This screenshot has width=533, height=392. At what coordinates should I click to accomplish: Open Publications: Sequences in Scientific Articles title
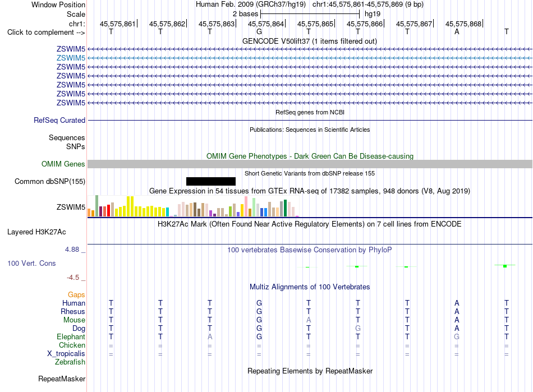tap(310, 130)
